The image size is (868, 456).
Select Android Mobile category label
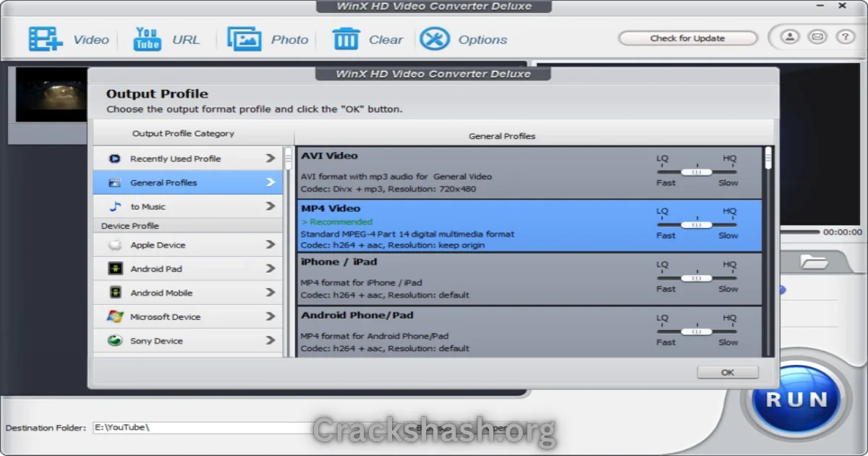(x=161, y=292)
